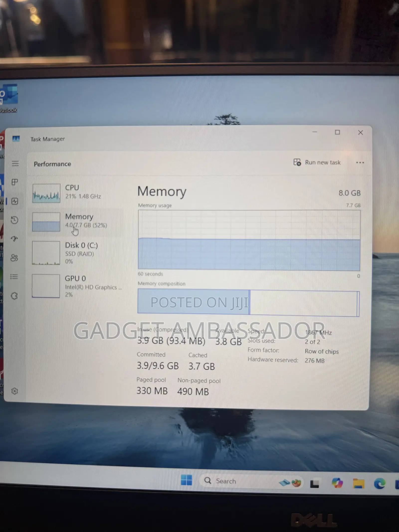Image resolution: width=399 pixels, height=532 pixels.
Task: Open the Details page list icon
Action: click(x=14, y=277)
